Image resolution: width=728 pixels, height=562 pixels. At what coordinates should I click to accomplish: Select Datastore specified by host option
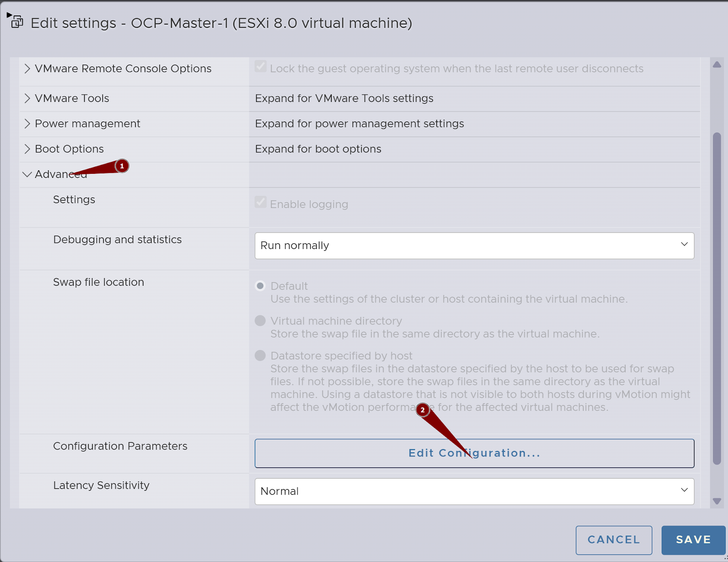[x=260, y=355]
